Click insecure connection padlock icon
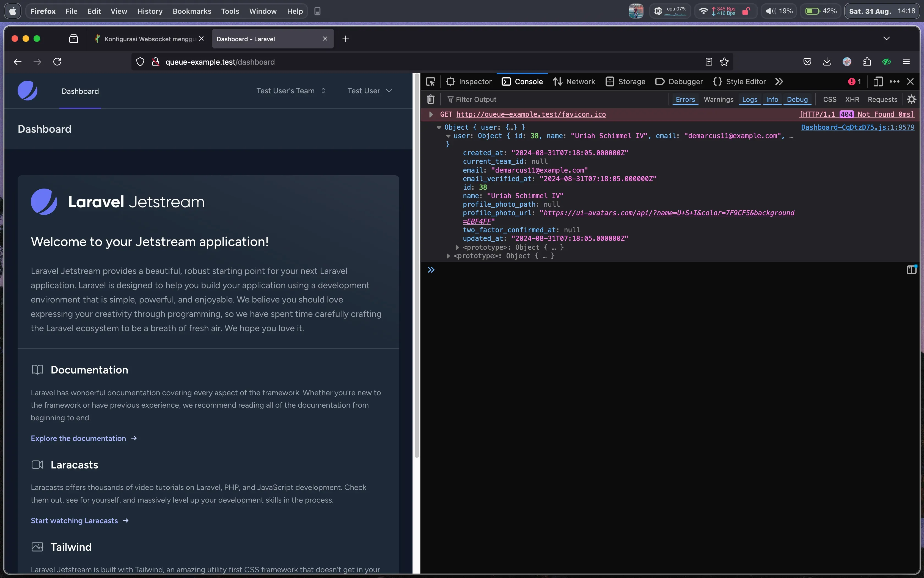The height and width of the screenshot is (578, 924). pos(155,62)
